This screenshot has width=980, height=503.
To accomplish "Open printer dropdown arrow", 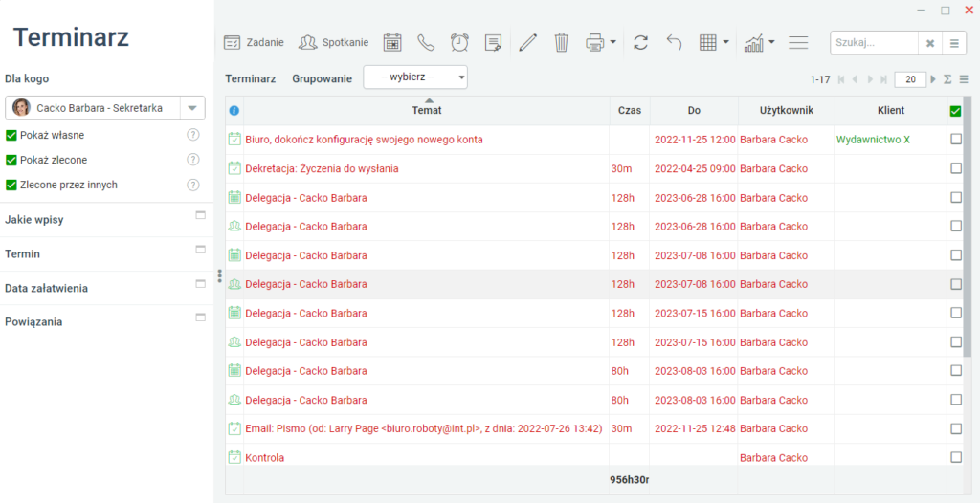I will (612, 42).
